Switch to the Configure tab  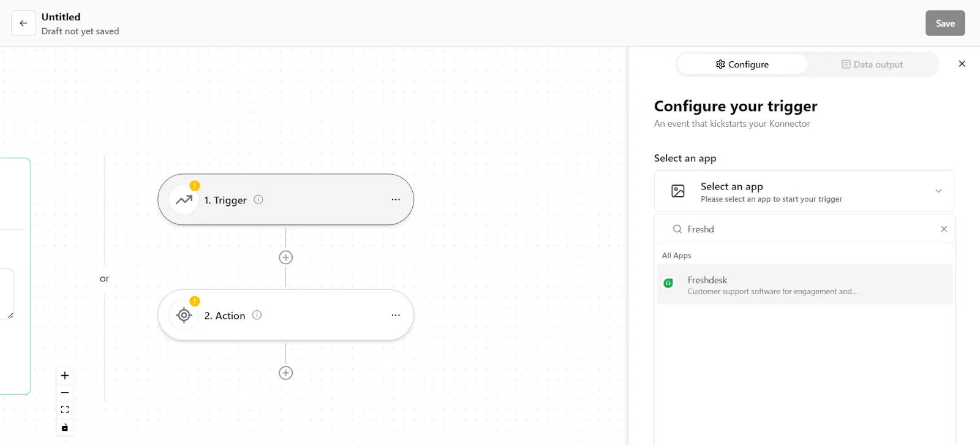coord(742,64)
